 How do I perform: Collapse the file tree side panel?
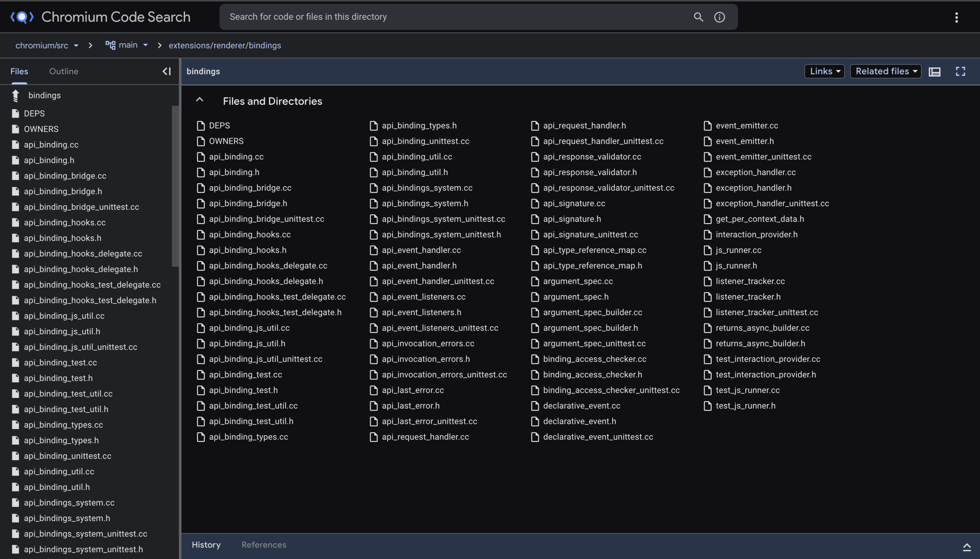pos(166,71)
